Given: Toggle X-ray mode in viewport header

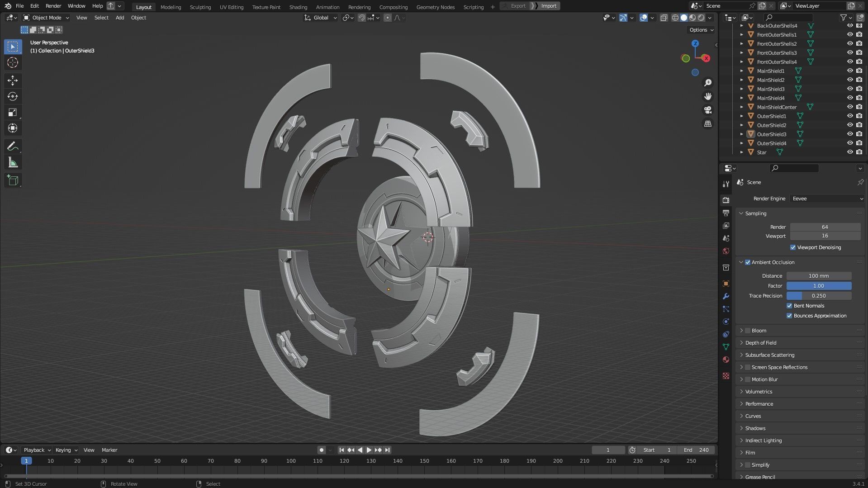Looking at the screenshot, I should (x=664, y=18).
